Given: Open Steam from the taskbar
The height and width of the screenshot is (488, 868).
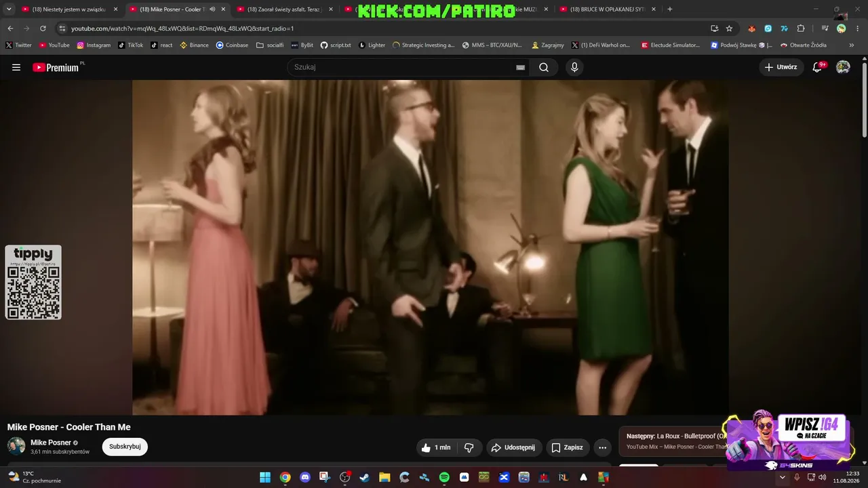Looking at the screenshot, I should point(365,477).
